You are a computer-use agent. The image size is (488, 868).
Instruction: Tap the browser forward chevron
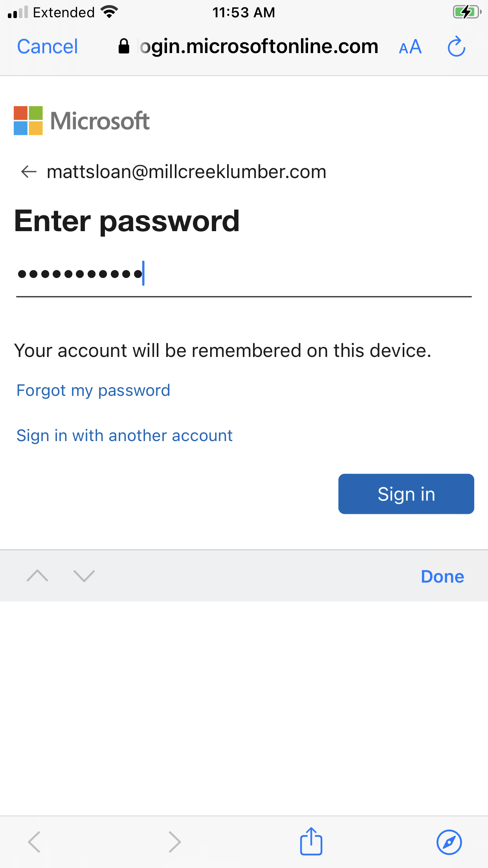174,842
